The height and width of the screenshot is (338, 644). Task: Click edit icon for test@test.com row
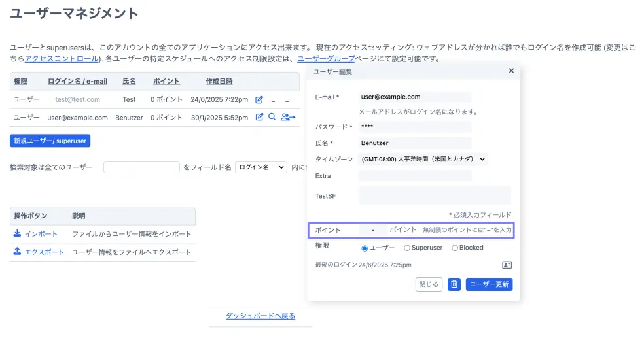(x=259, y=99)
